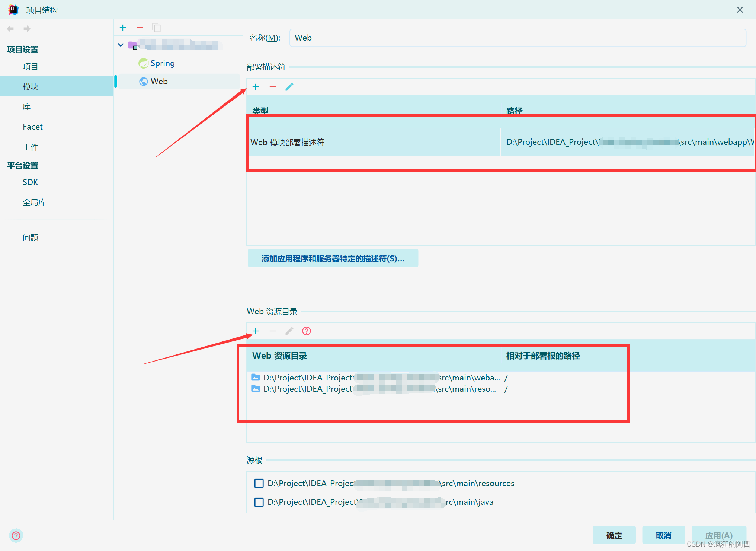Click folder icon of resources resource row
The height and width of the screenshot is (551, 756).
click(x=256, y=389)
